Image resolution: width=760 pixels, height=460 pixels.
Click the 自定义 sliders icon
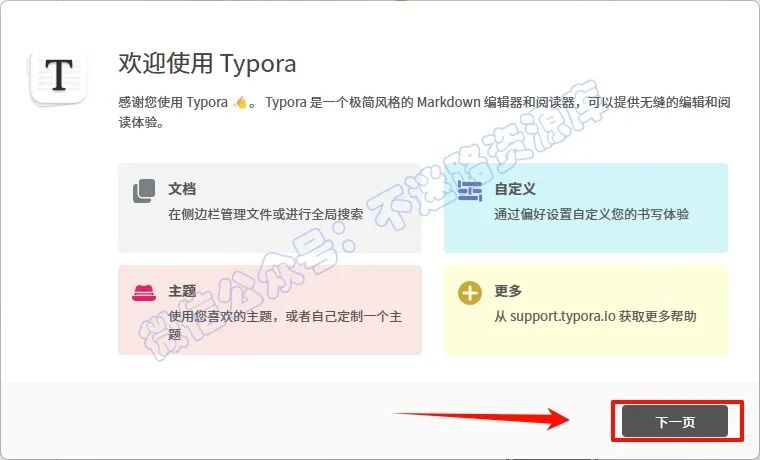(x=470, y=191)
